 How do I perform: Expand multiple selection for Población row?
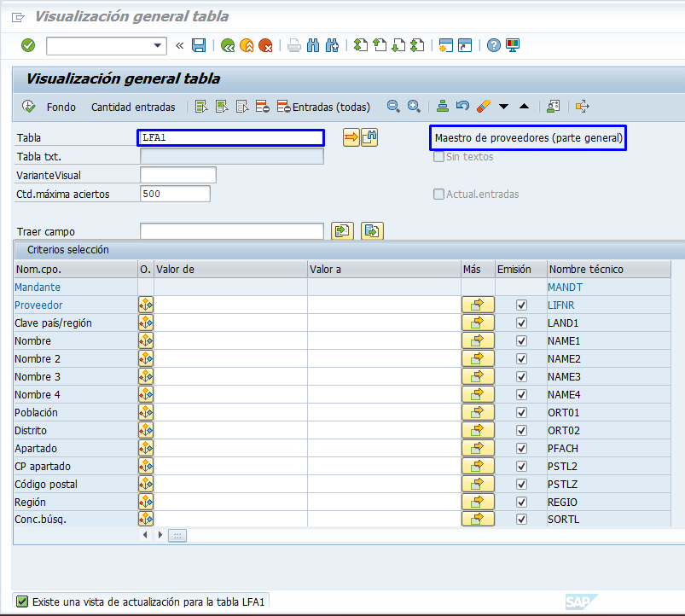(x=478, y=413)
